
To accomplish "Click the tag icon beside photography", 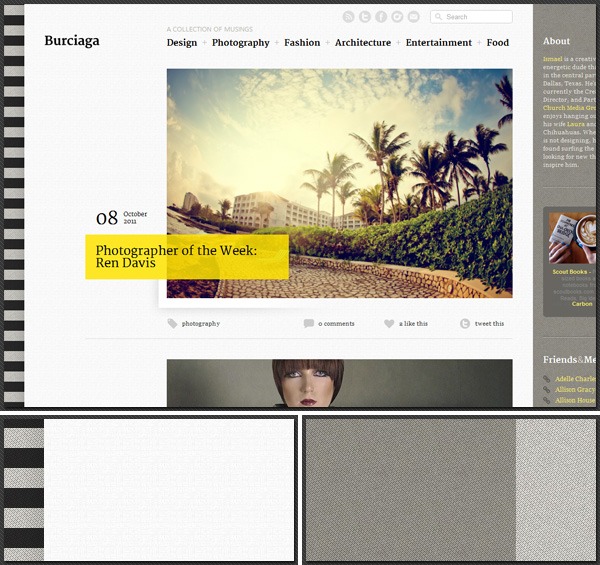I will click(x=172, y=324).
